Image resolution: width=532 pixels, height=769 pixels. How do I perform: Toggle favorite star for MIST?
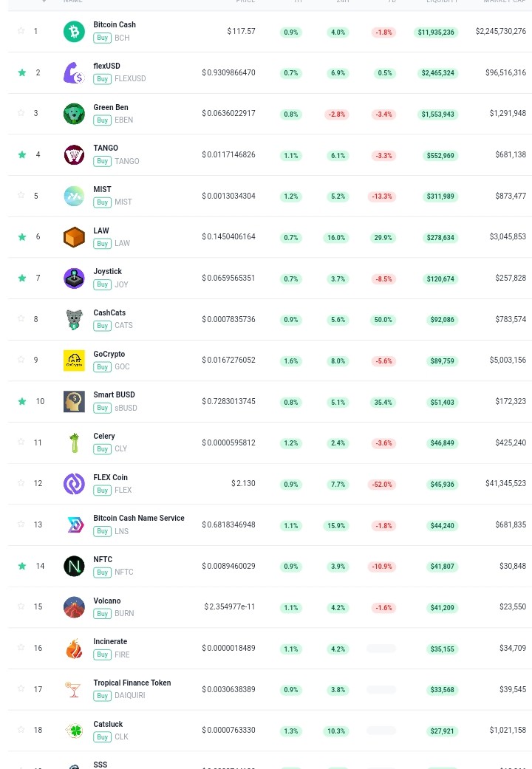click(21, 195)
